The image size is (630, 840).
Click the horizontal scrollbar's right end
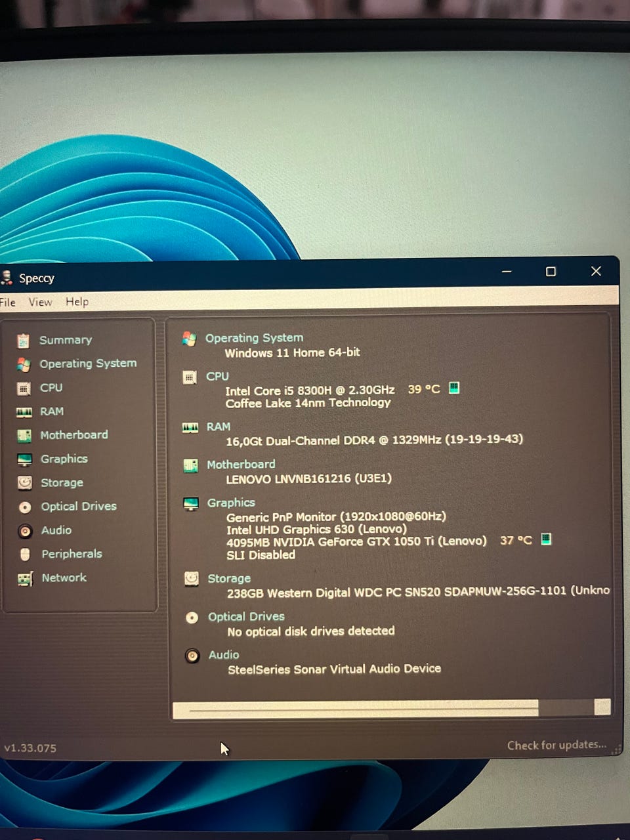602,707
